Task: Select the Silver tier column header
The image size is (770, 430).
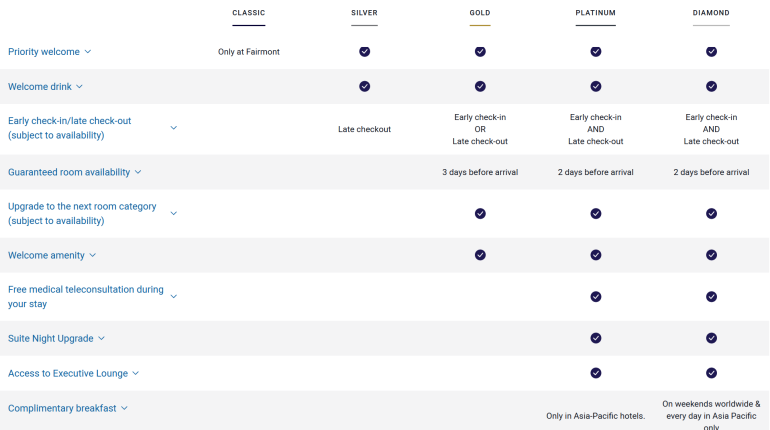Action: click(x=365, y=13)
